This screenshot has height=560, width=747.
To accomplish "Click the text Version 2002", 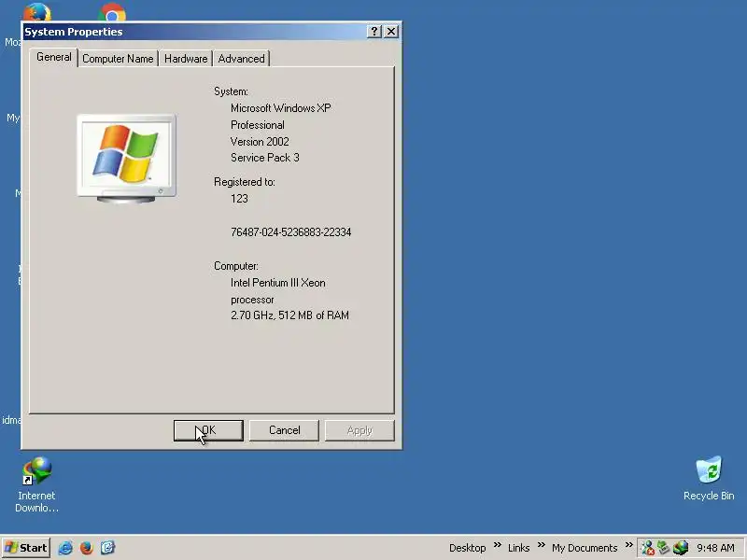I will pos(260,142).
